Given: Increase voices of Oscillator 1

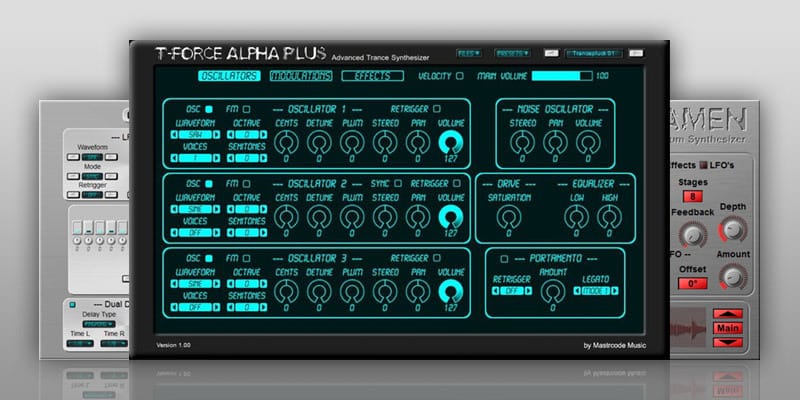Looking at the screenshot, I should point(216,158).
